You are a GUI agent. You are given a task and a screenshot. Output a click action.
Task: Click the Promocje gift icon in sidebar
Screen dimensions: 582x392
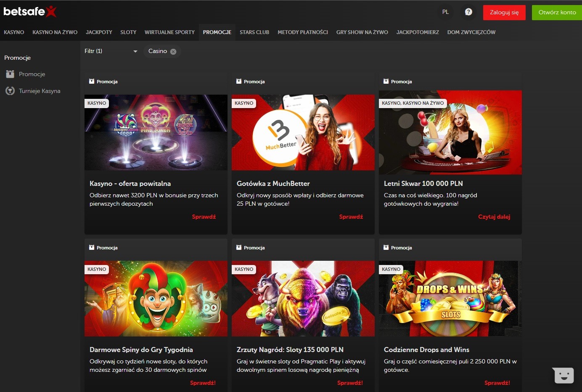10,74
